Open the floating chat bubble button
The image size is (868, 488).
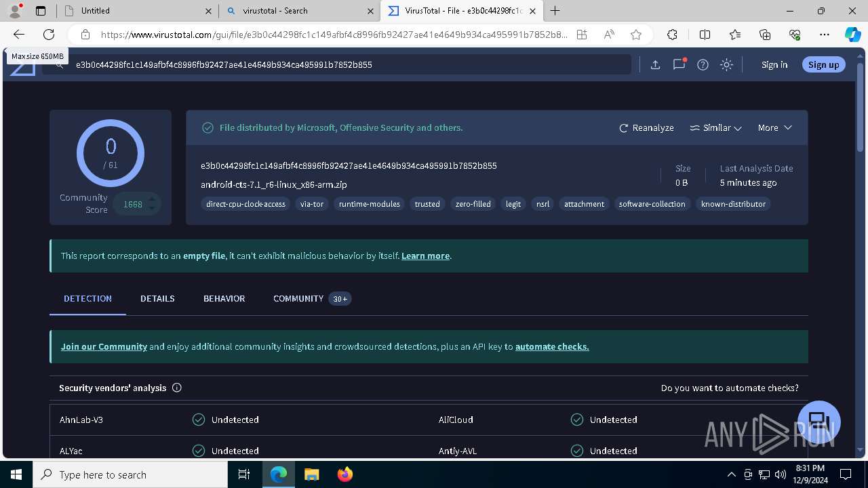tap(818, 422)
